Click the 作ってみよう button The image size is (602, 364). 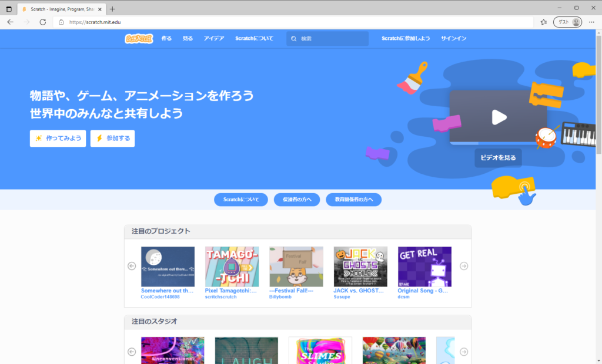58,139
